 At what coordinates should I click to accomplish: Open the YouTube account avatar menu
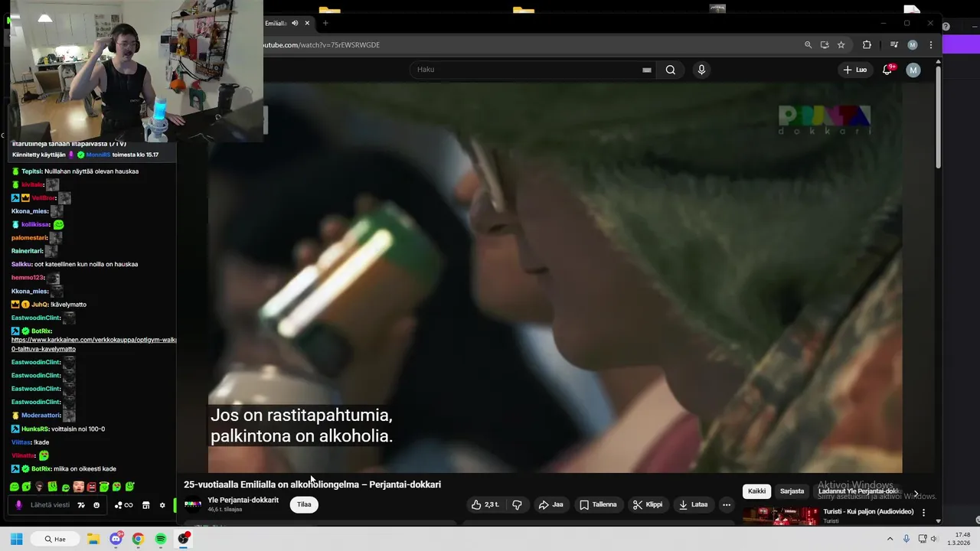tap(913, 70)
